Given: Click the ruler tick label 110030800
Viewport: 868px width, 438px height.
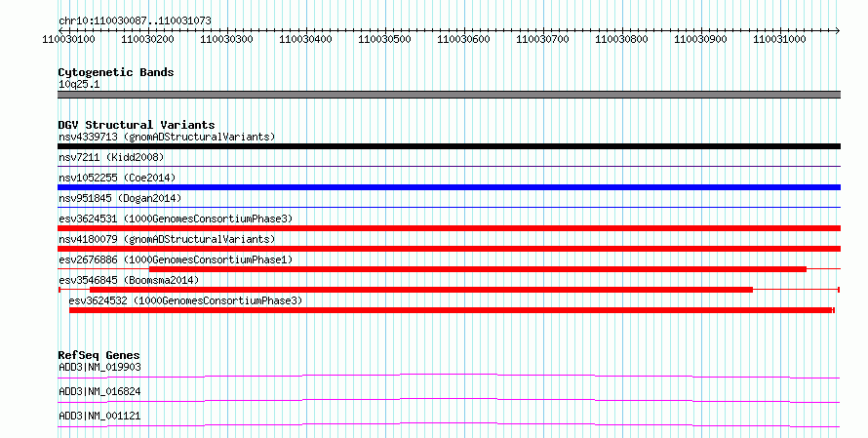Looking at the screenshot, I should [x=621, y=39].
